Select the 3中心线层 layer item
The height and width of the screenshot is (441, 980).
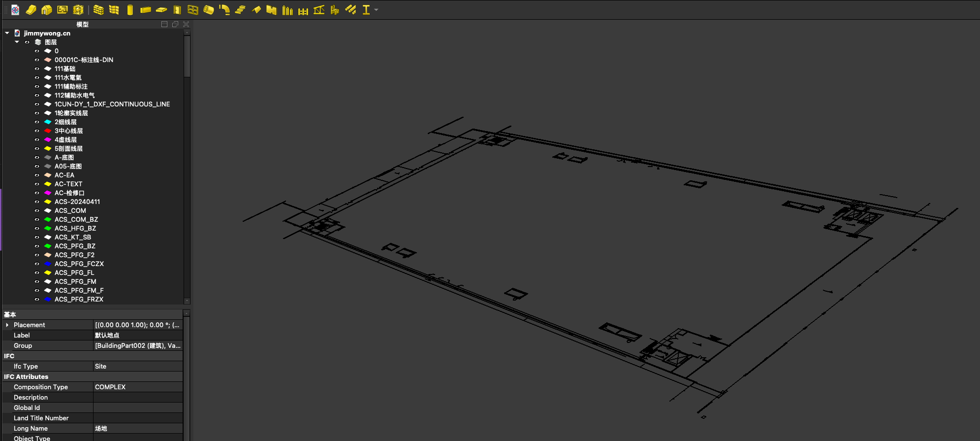[x=68, y=131]
